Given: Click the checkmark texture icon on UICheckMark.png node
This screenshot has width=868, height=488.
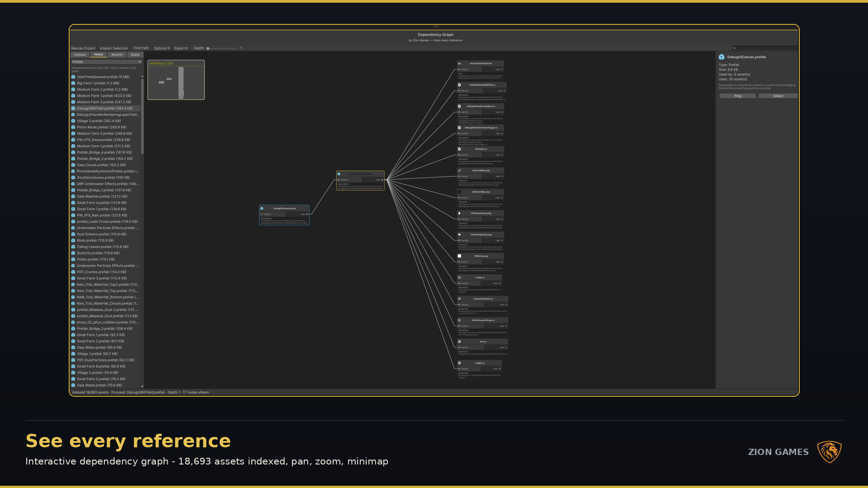Looking at the screenshot, I should click(x=460, y=170).
